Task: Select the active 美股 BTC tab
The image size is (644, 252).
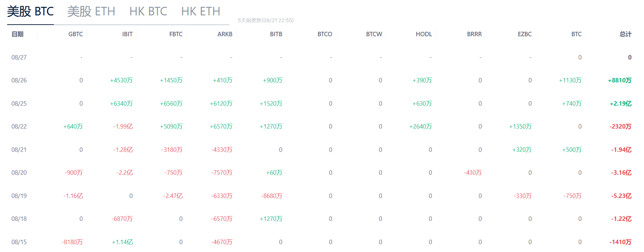Action: coord(30,12)
